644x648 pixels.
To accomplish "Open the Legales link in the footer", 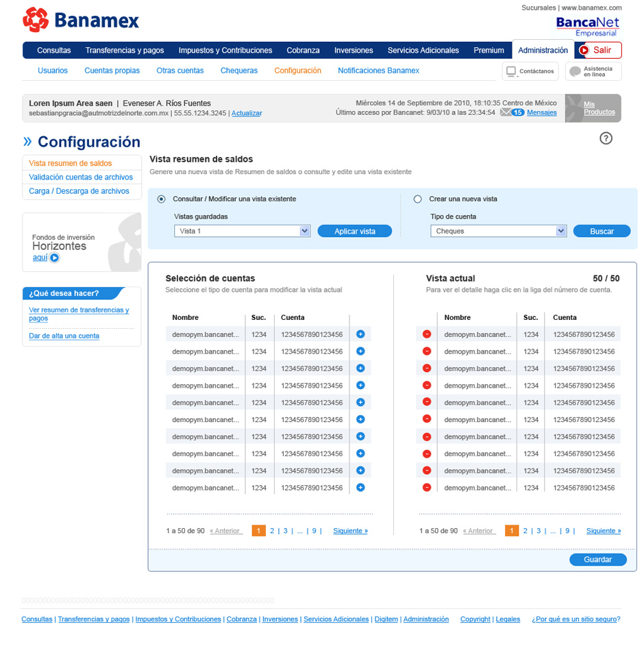I will pos(508,619).
